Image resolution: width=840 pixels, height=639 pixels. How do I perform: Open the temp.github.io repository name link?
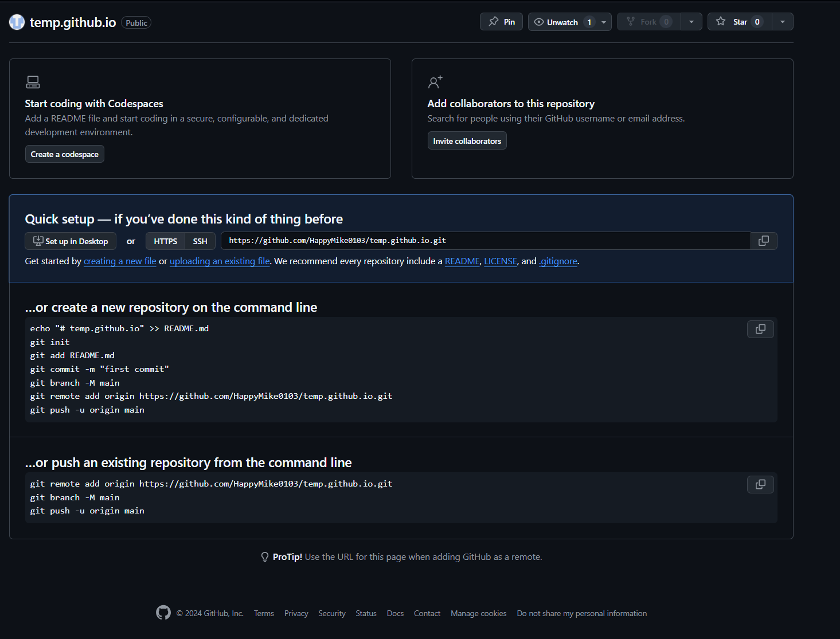point(73,22)
